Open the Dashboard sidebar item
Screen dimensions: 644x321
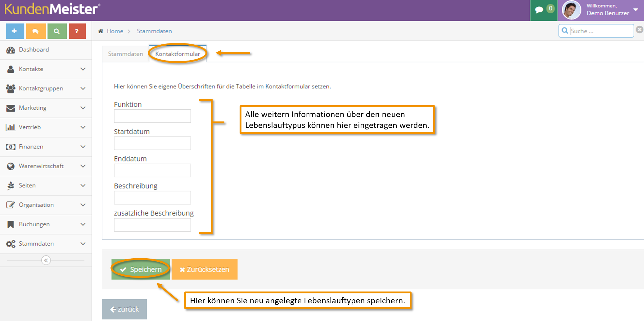[x=34, y=50]
